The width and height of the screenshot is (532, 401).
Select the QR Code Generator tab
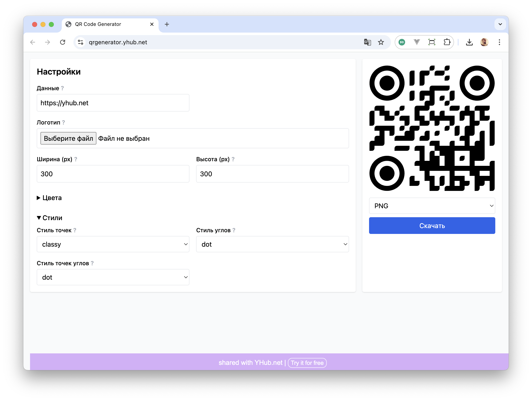pyautogui.click(x=110, y=24)
